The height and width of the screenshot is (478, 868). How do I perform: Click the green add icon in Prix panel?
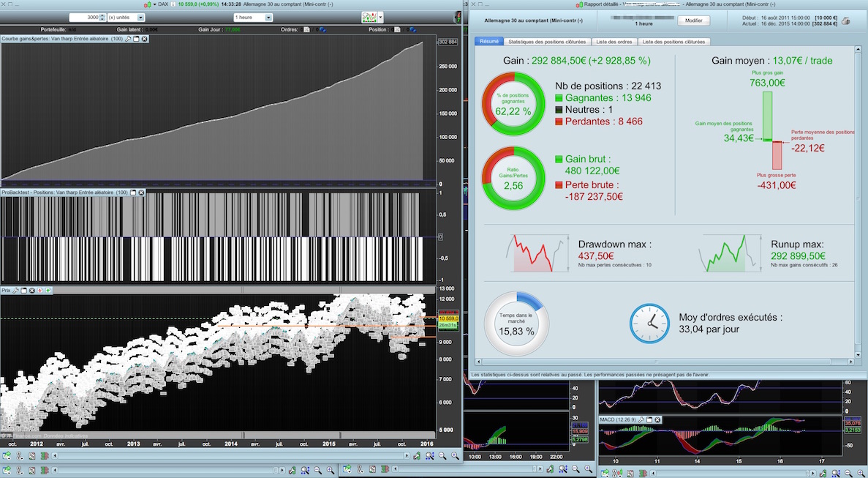[48, 291]
